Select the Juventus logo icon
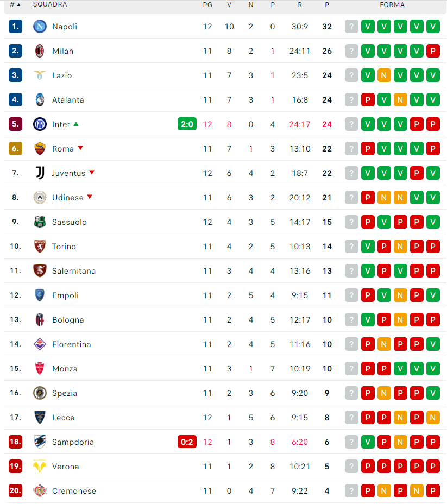Image resolution: width=447 pixels, height=504 pixels. [x=40, y=173]
